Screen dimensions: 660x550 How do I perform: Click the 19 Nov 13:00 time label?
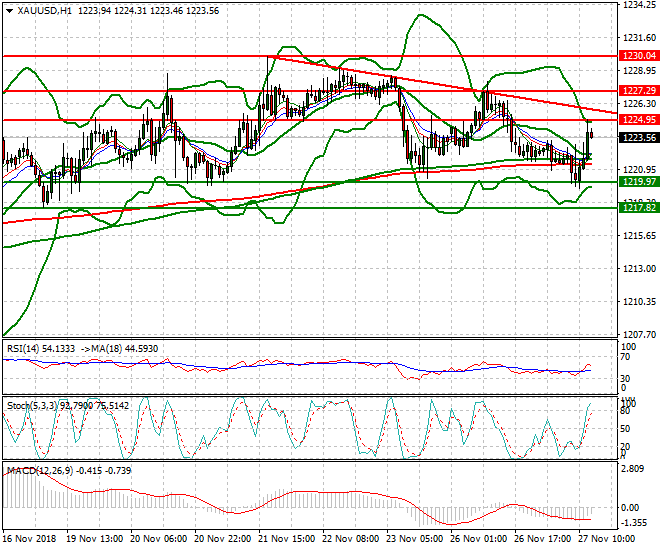tap(95, 539)
